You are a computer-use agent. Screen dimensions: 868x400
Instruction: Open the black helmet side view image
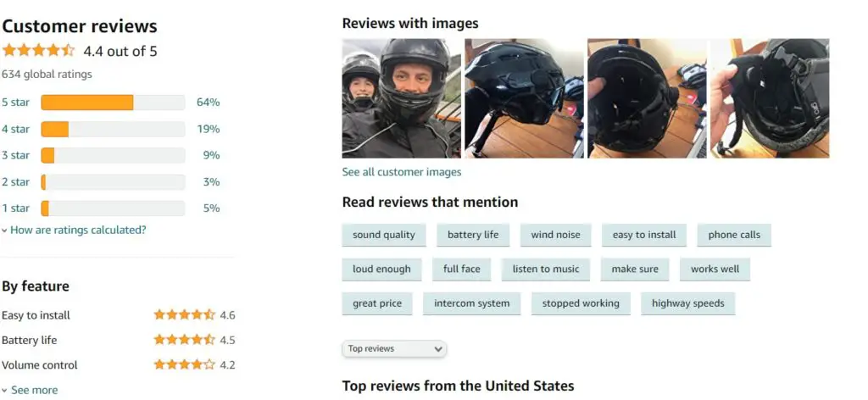tap(524, 98)
